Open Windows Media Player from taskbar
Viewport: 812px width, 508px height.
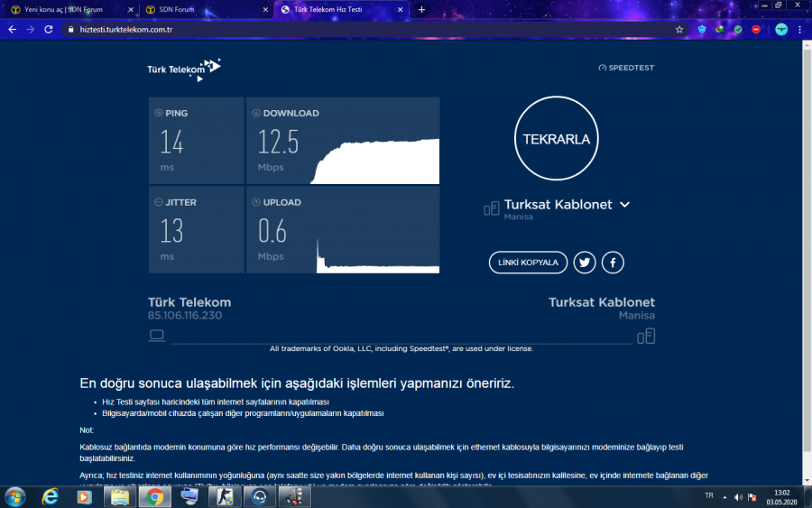coord(85,497)
